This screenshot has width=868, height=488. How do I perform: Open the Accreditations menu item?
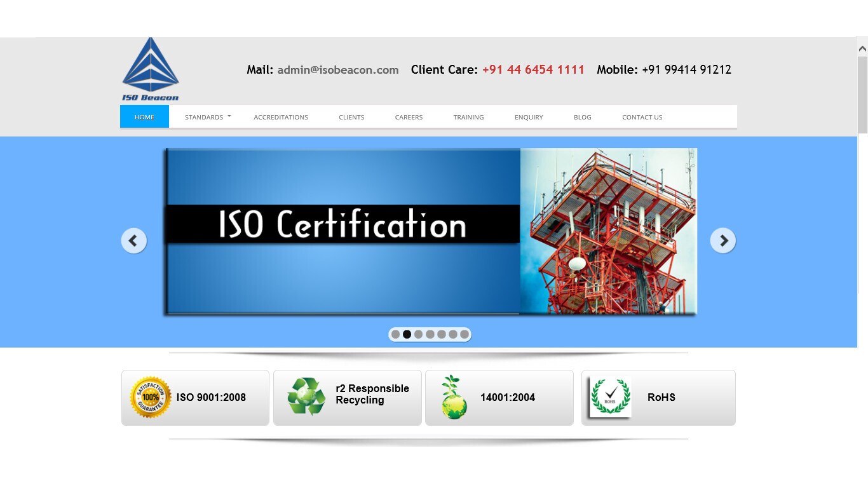click(281, 117)
